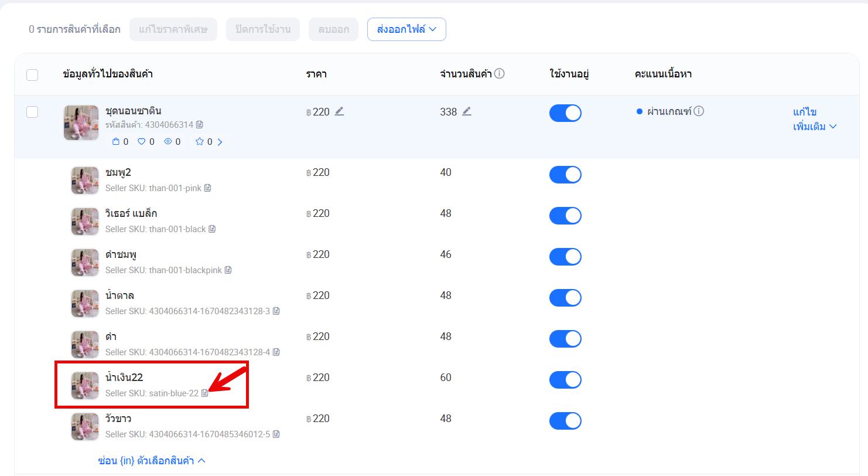Viewport: 868px width, 476px height.
Task: Copy Seller SKU than-001-pink
Action: click(x=207, y=188)
